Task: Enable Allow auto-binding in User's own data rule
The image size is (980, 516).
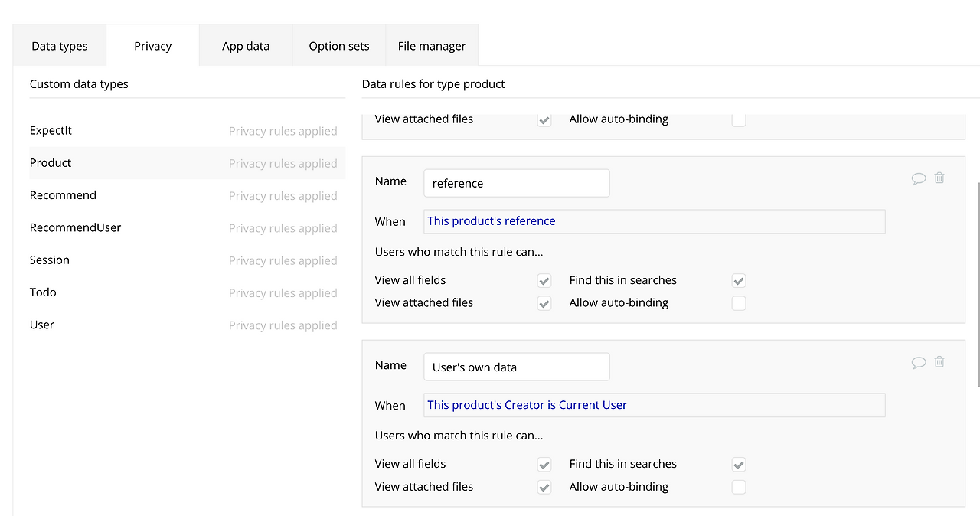Action: click(739, 487)
